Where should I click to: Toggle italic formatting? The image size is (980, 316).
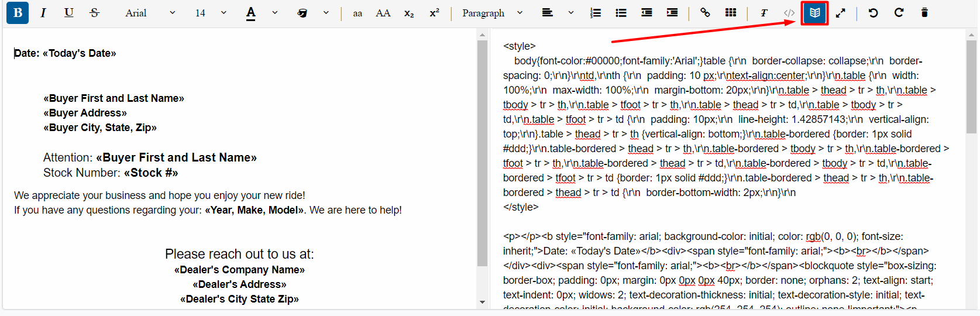pyautogui.click(x=43, y=13)
